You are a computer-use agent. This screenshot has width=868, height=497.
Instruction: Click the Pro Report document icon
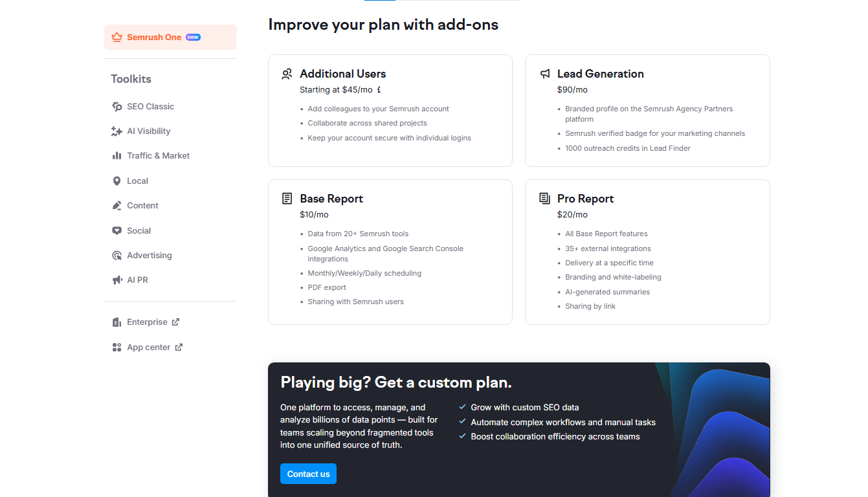[x=545, y=199]
